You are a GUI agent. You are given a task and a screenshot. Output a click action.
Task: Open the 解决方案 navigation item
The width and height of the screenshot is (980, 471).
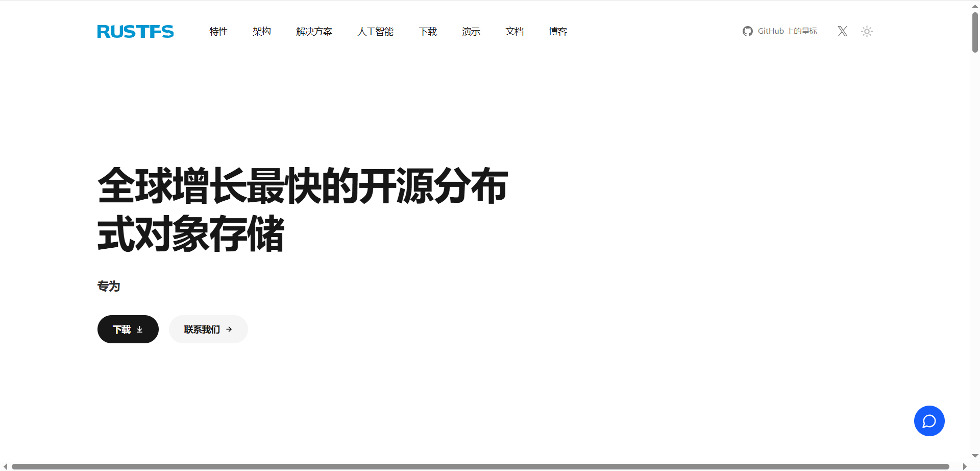314,32
